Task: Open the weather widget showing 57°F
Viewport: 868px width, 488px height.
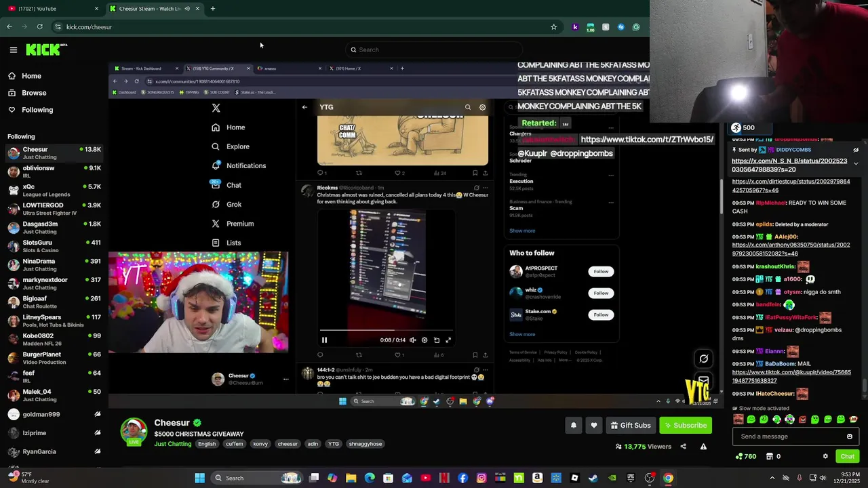Action: click(x=27, y=478)
